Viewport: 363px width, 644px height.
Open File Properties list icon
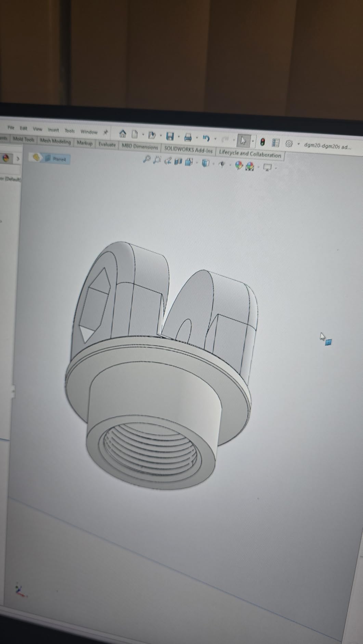276,143
